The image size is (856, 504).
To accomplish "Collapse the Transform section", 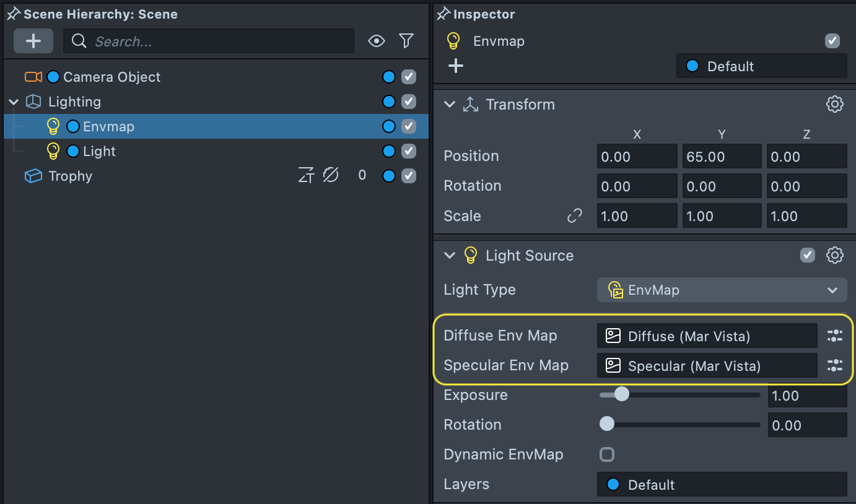I will [450, 104].
